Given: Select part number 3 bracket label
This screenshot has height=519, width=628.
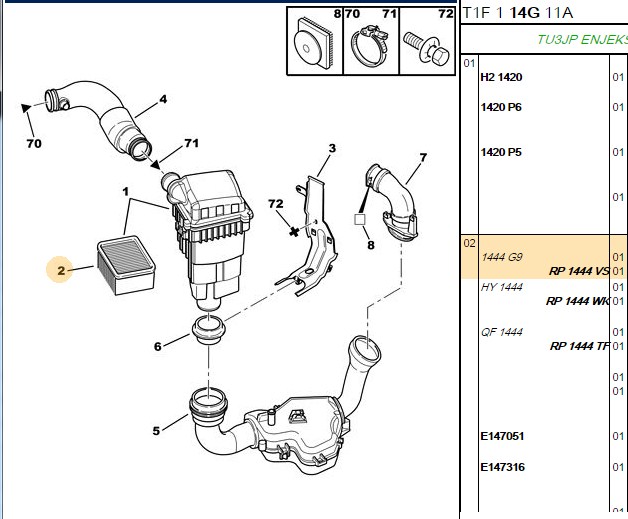Looking at the screenshot, I should click(x=332, y=149).
